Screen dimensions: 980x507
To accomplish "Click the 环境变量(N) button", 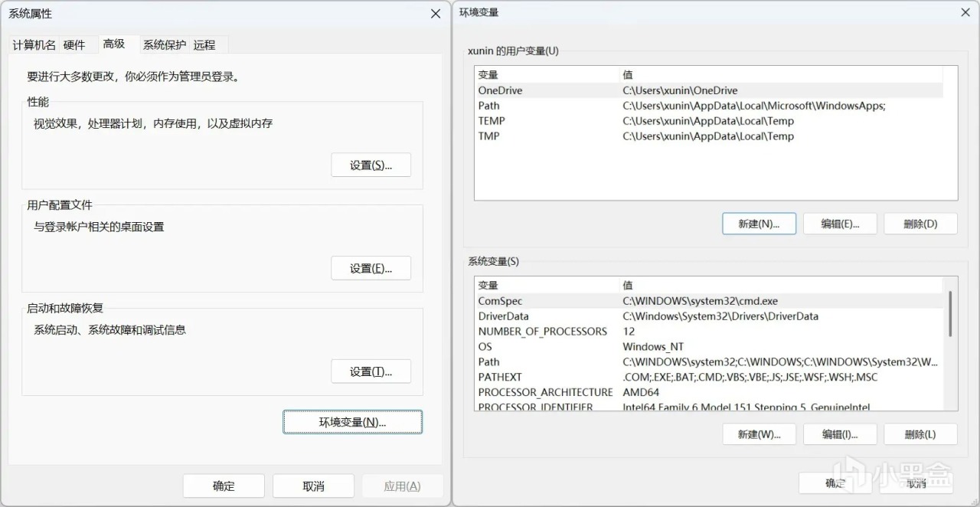I will [x=352, y=422].
